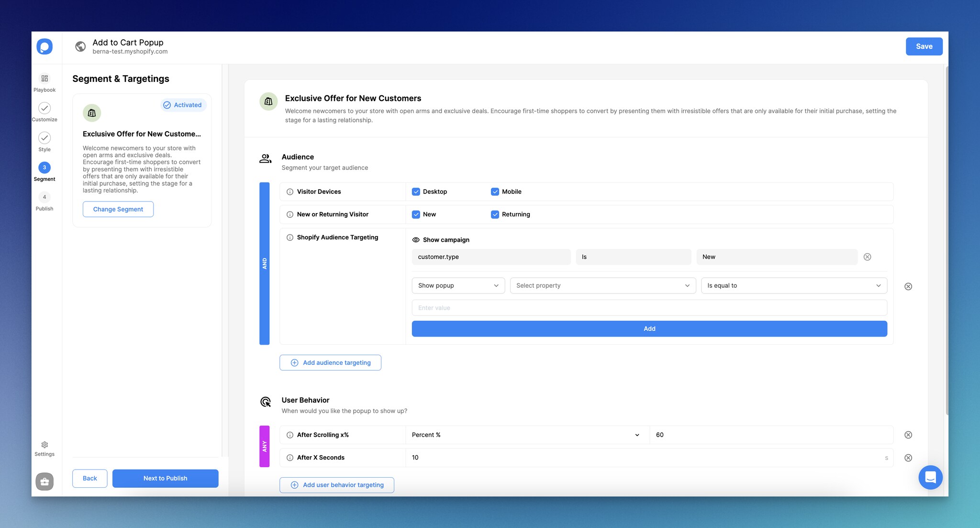Click the Shopify bag icon near campaign title
This screenshot has height=528, width=980.
[x=268, y=101]
